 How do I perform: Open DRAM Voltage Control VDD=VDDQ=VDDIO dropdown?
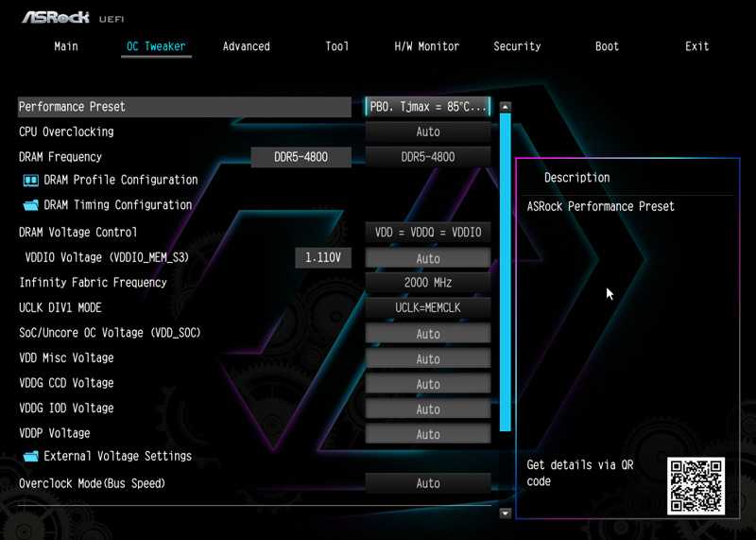pos(428,232)
